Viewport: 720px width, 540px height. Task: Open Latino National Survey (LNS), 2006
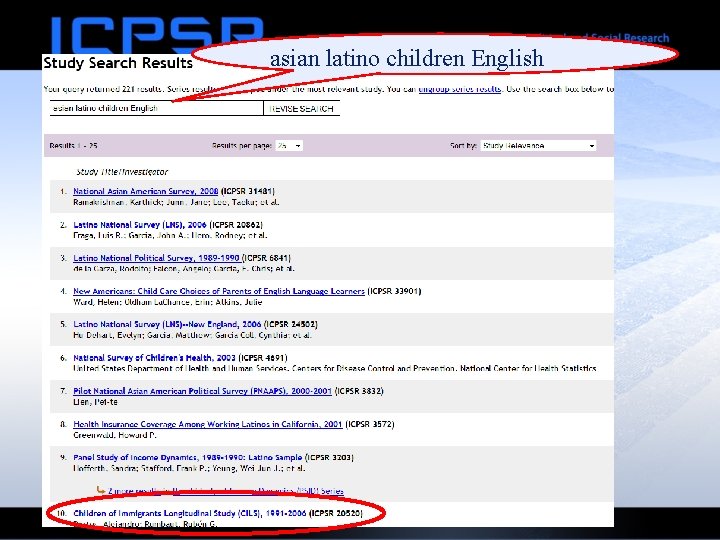pyautogui.click(x=140, y=225)
